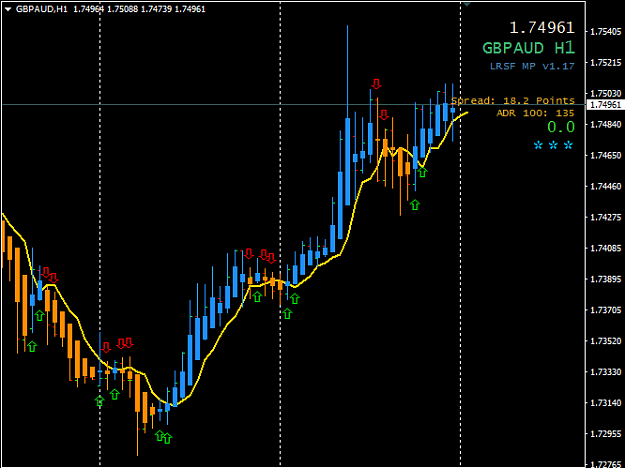Click the 1.75030 price scale label
This screenshot has width=625, height=468.
point(605,93)
